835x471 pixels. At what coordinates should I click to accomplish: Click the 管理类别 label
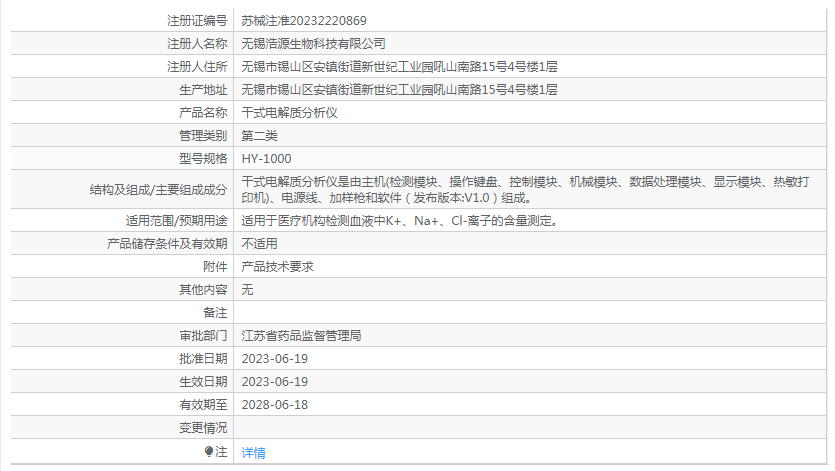tap(203, 135)
